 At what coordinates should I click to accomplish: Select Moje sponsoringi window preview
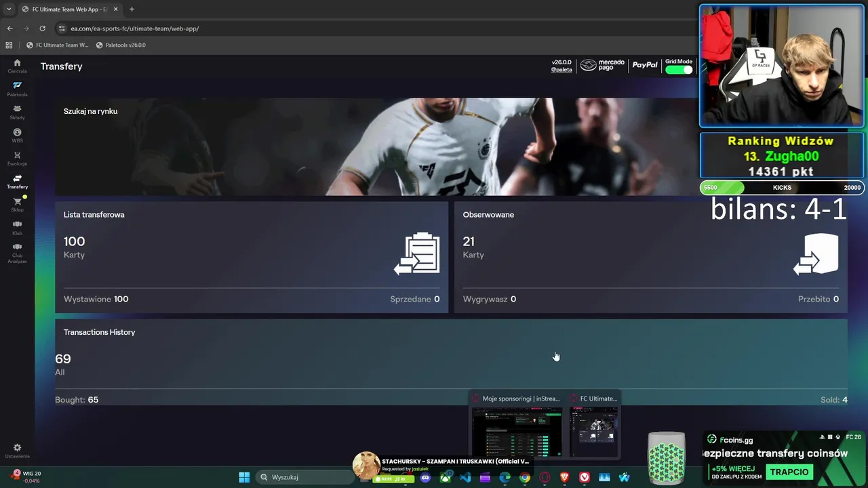[517, 424]
